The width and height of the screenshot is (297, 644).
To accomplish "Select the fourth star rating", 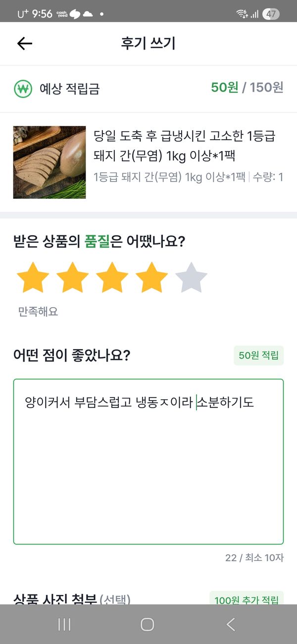I will click(x=151, y=278).
